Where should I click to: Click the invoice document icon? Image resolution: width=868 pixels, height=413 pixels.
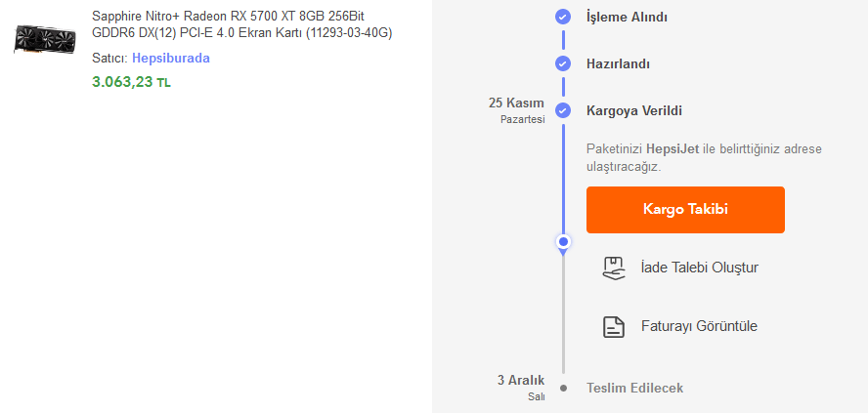tap(613, 326)
